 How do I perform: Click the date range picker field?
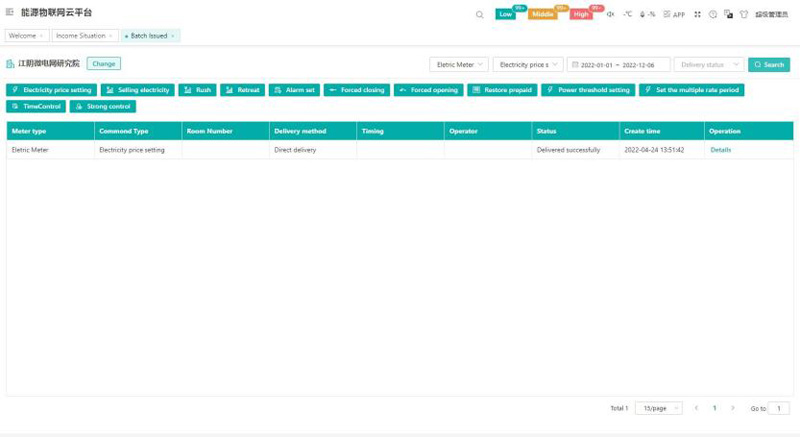pyautogui.click(x=618, y=64)
